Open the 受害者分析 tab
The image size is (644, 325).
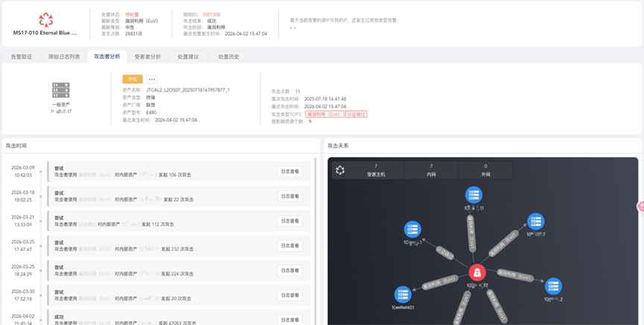pyautogui.click(x=147, y=57)
